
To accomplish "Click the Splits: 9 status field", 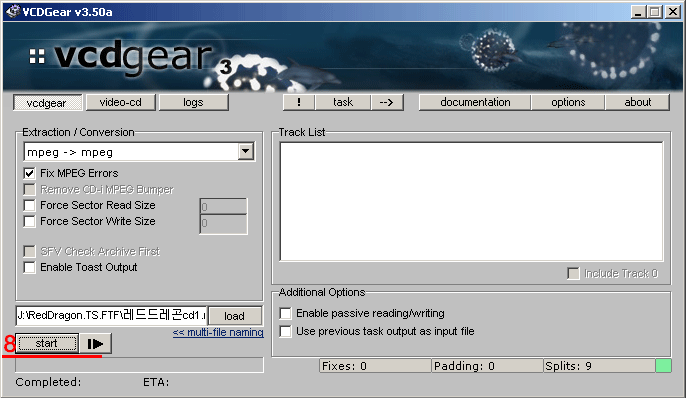I will tap(599, 366).
